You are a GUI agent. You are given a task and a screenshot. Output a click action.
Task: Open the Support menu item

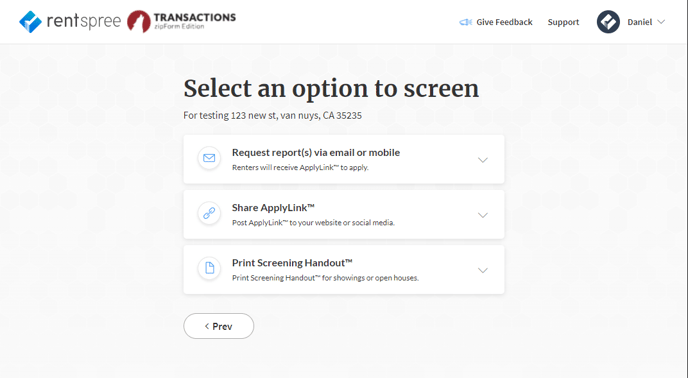563,22
